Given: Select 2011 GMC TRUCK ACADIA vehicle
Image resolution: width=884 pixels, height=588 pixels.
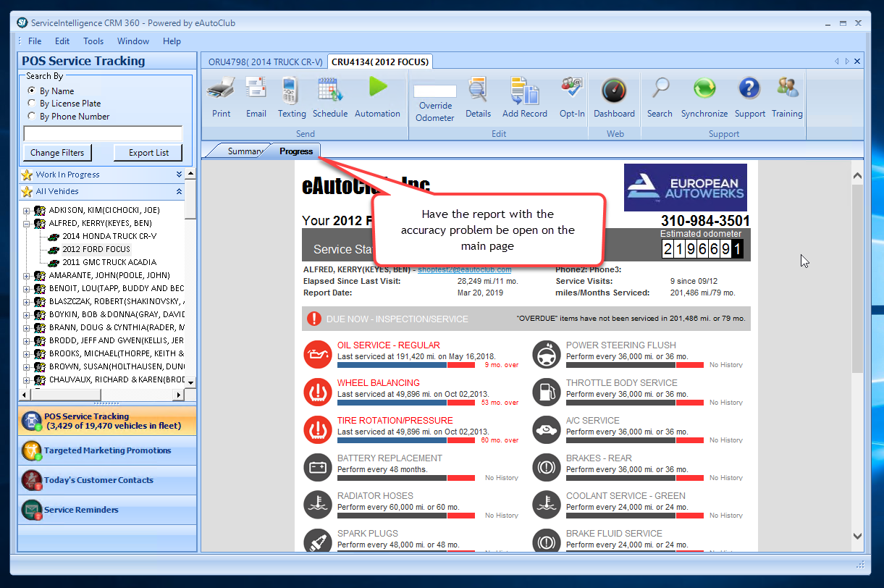Looking at the screenshot, I should pos(109,263).
